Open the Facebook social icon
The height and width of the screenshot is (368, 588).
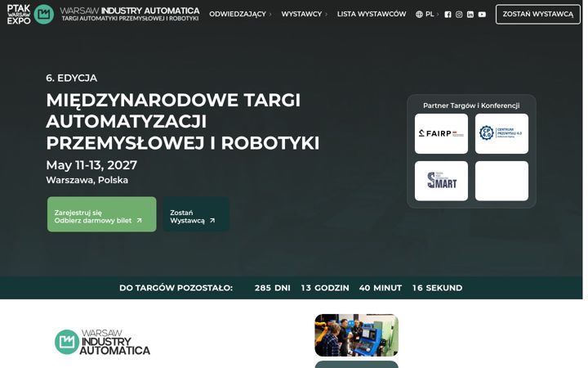tap(448, 14)
